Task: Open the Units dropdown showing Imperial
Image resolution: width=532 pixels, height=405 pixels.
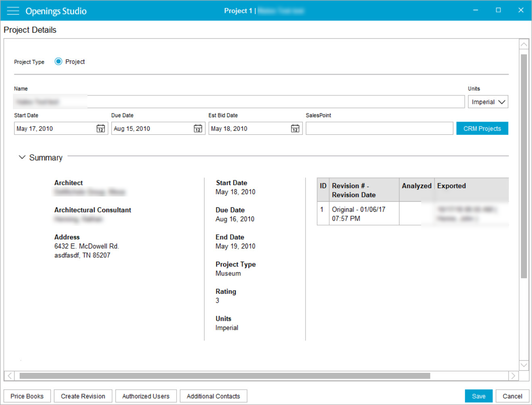Action: [x=488, y=101]
